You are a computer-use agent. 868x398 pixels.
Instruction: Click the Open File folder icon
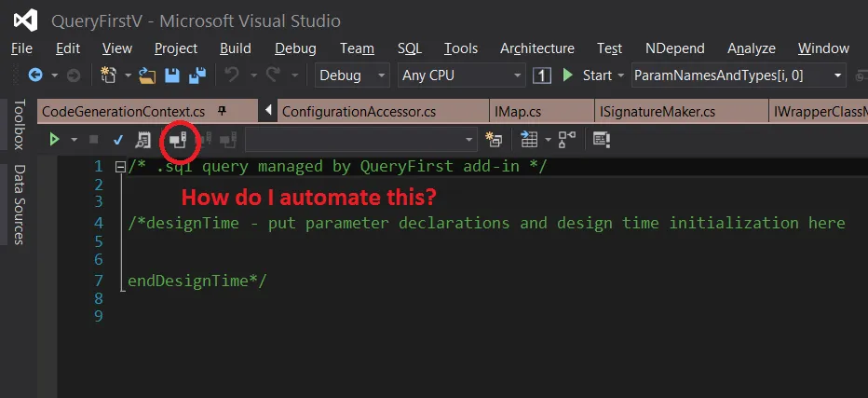tap(147, 75)
